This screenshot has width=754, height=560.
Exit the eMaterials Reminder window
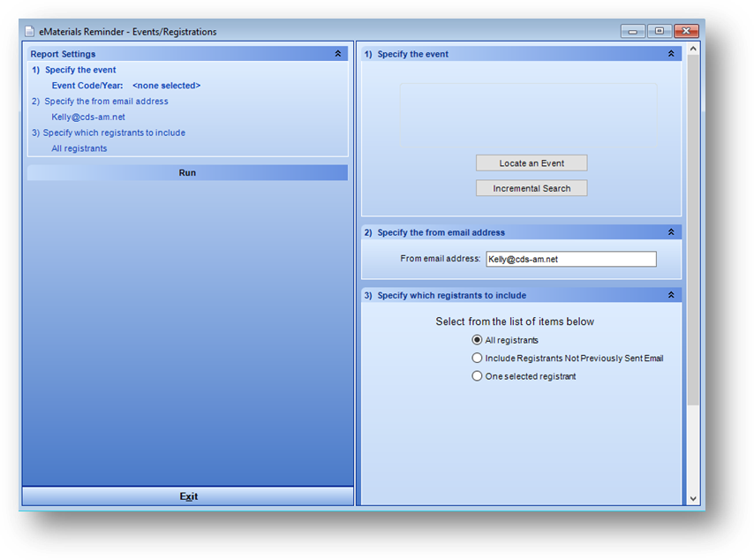[188, 496]
